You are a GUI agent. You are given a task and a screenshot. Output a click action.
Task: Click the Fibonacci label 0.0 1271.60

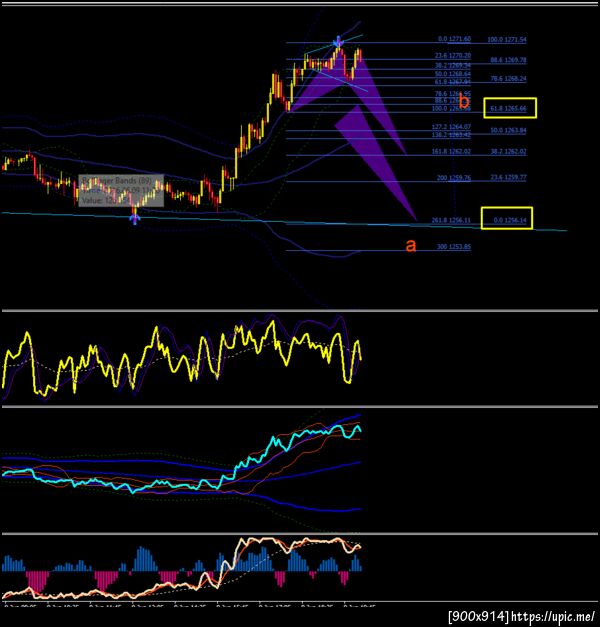[454, 39]
